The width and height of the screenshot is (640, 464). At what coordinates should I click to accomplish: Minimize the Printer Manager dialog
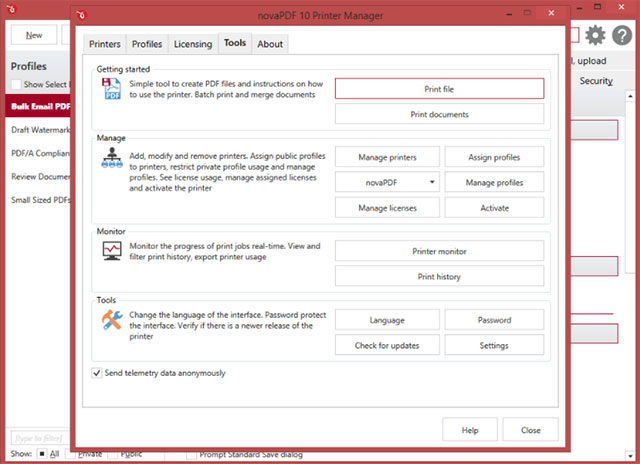point(509,15)
